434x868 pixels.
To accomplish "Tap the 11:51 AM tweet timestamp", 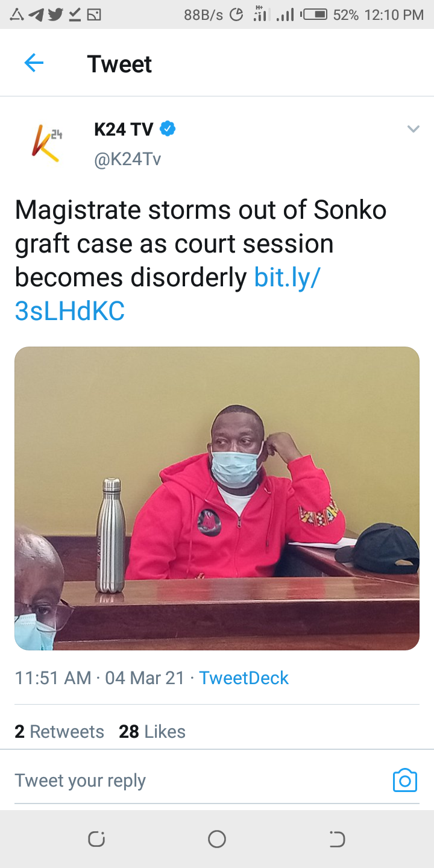I will (53, 678).
